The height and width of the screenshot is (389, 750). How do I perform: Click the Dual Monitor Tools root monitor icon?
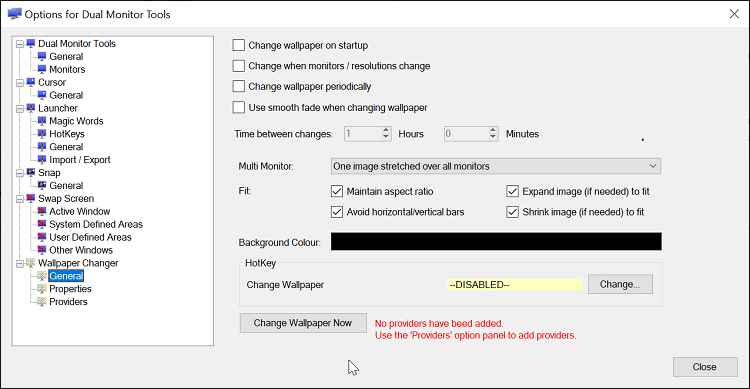tap(31, 44)
